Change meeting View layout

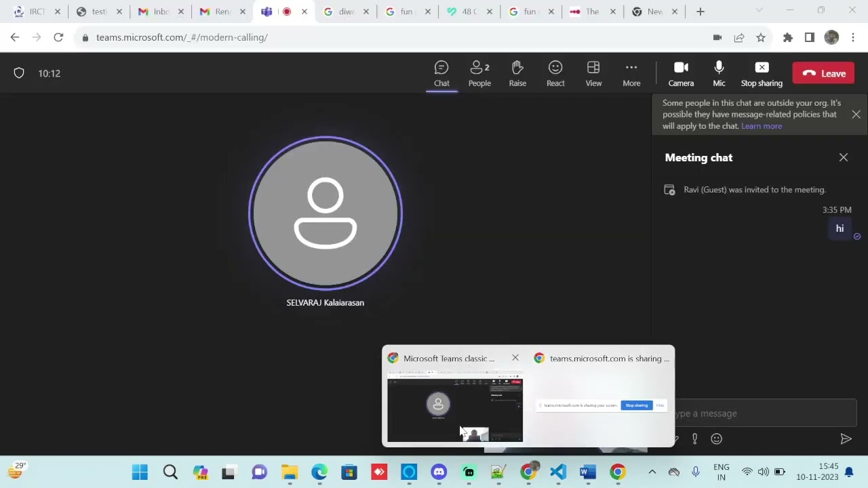click(x=593, y=74)
